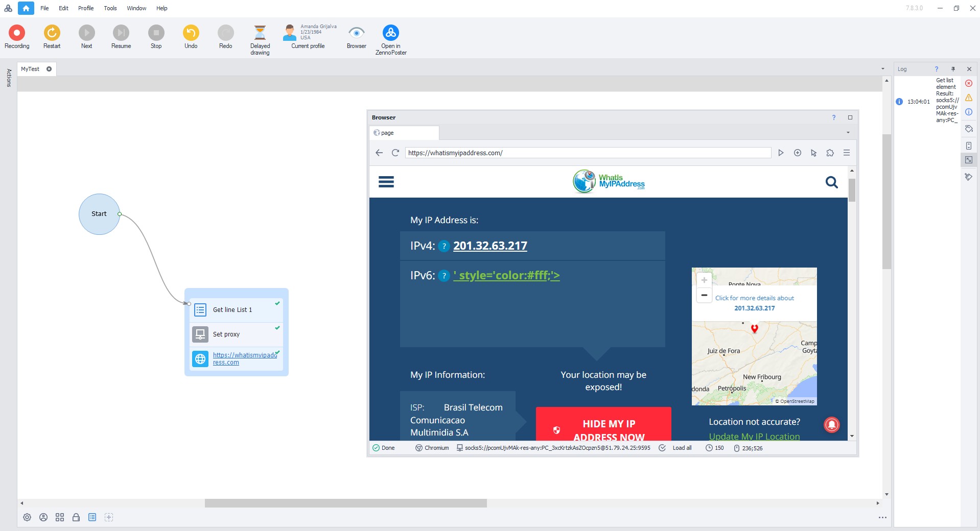Click the Undo toolbar icon
The height and width of the screenshot is (531, 980).
[191, 33]
